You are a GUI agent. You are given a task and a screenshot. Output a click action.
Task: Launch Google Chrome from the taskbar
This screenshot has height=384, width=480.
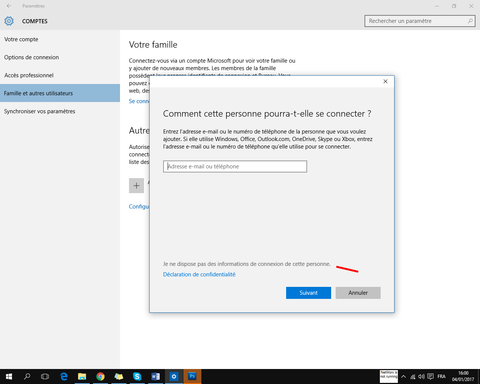pyautogui.click(x=100, y=376)
